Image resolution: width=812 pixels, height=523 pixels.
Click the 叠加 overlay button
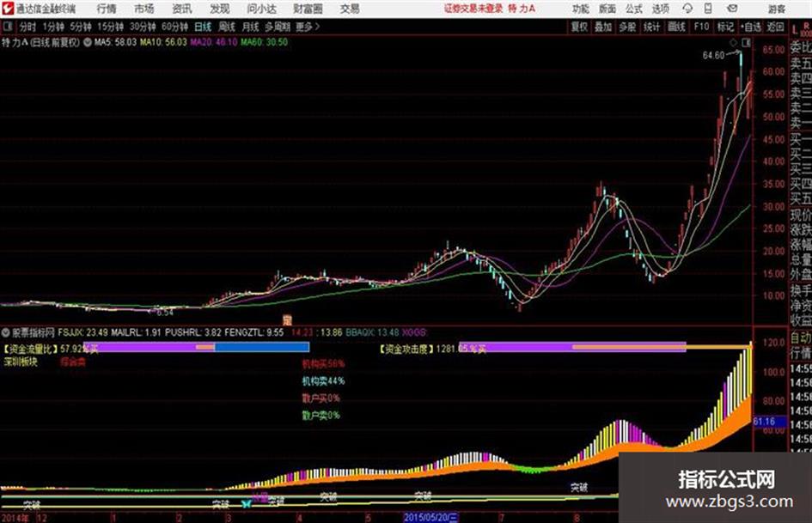[x=603, y=27]
